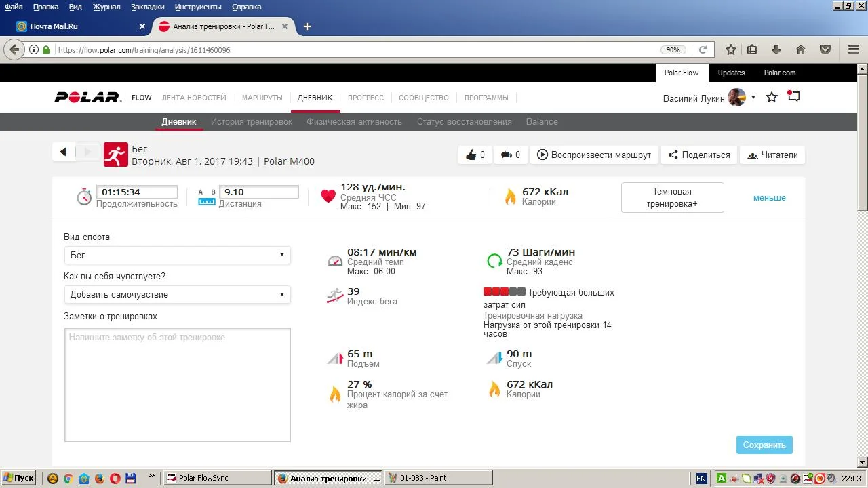Select Статус восстановления subtab

pyautogui.click(x=464, y=122)
